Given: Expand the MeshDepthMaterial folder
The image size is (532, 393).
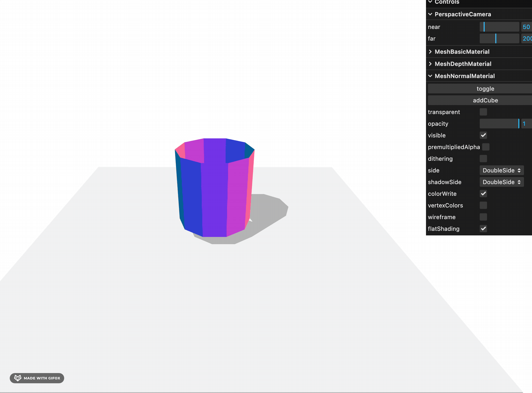Looking at the screenshot, I should pos(463,64).
